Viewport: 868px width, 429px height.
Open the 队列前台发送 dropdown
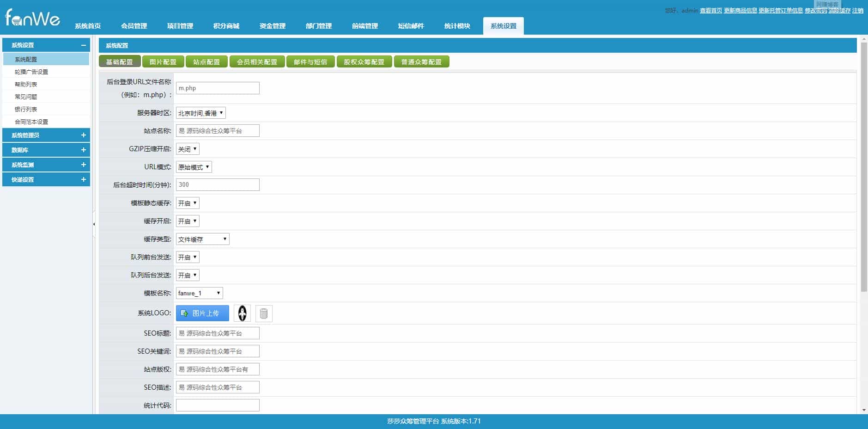pyautogui.click(x=188, y=257)
